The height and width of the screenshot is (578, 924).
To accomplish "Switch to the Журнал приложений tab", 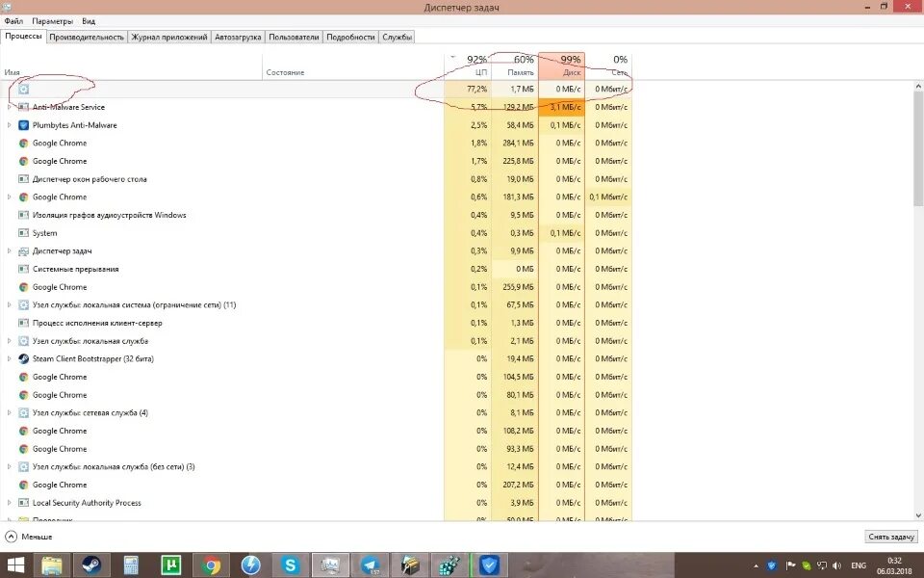I will tap(169, 37).
